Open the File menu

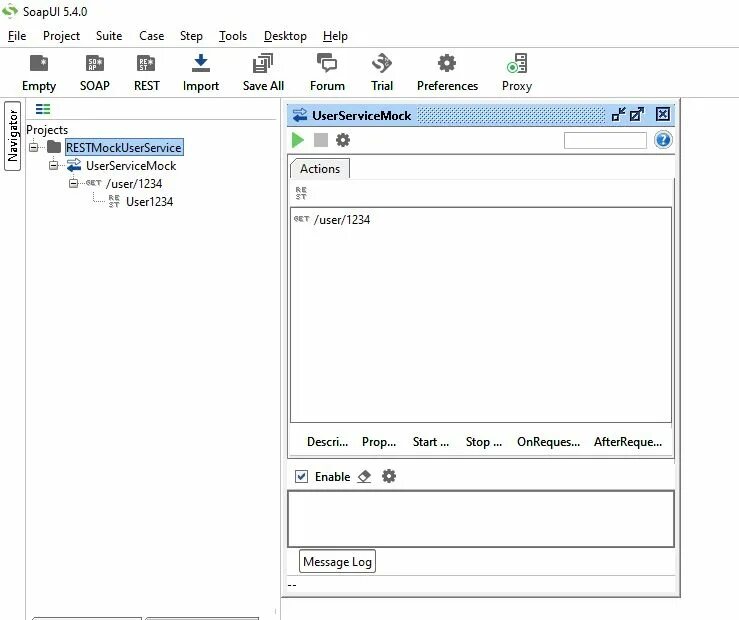pyautogui.click(x=17, y=36)
